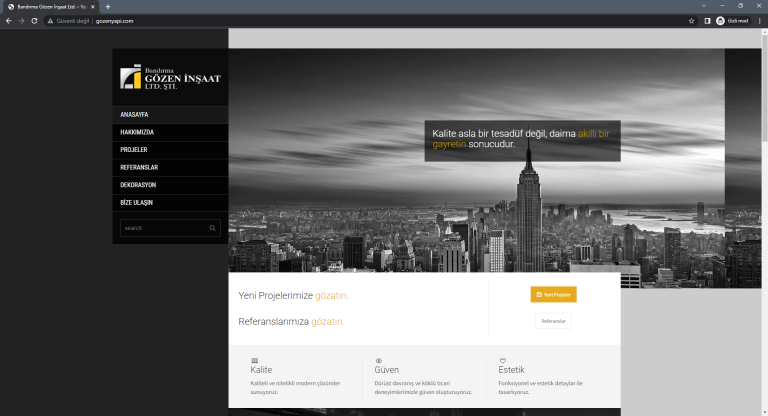Image resolution: width=768 pixels, height=416 pixels.
Task: Open DEKORASYON menu item
Action: (x=170, y=185)
